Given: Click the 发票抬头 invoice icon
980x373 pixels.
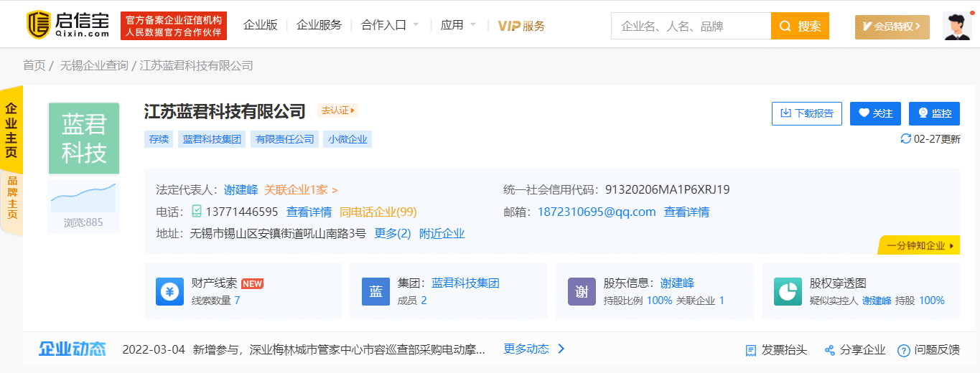Looking at the screenshot, I should coord(751,350).
